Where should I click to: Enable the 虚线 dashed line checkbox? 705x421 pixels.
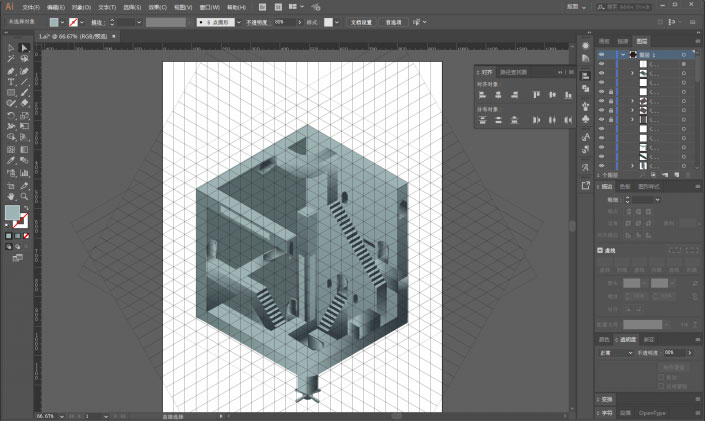[x=600, y=251]
